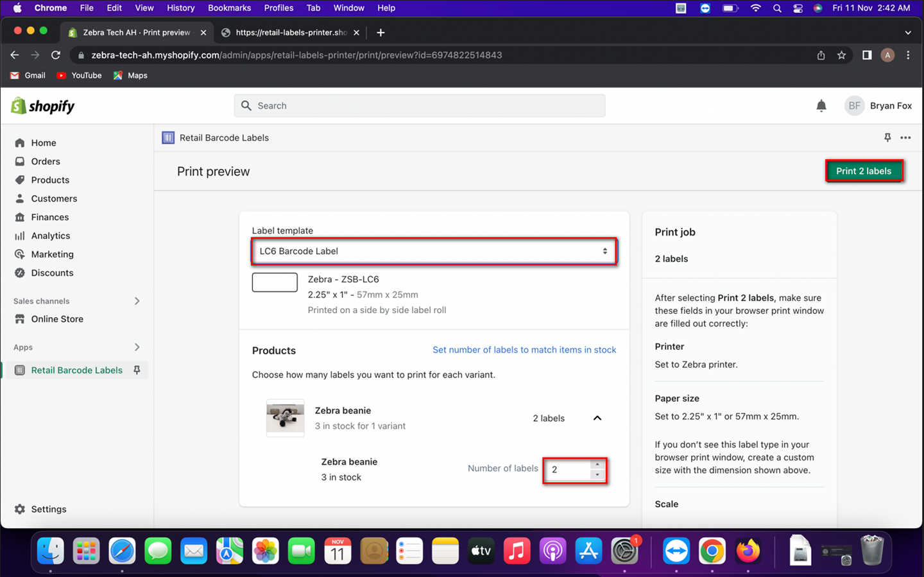Bookmark this page with star icon
Viewport: 924px width, 577px height.
click(842, 55)
